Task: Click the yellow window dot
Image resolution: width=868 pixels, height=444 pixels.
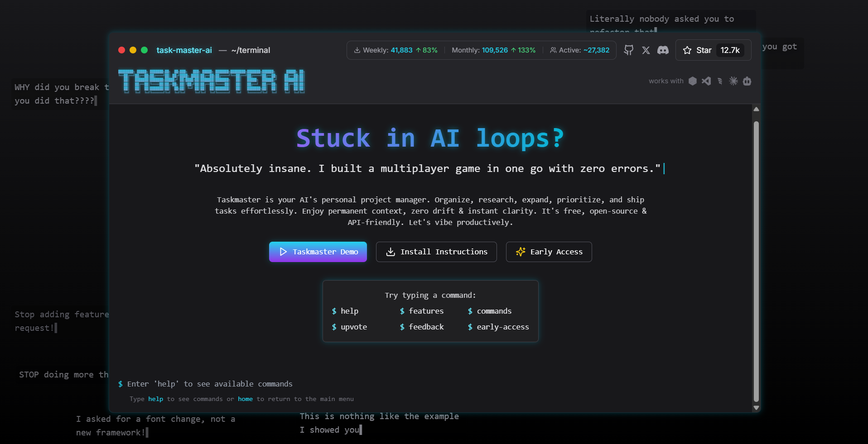Action: pyautogui.click(x=133, y=50)
